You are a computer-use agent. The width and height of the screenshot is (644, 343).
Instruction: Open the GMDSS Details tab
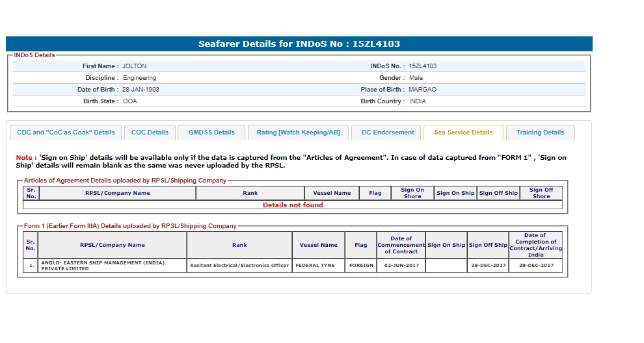point(211,133)
